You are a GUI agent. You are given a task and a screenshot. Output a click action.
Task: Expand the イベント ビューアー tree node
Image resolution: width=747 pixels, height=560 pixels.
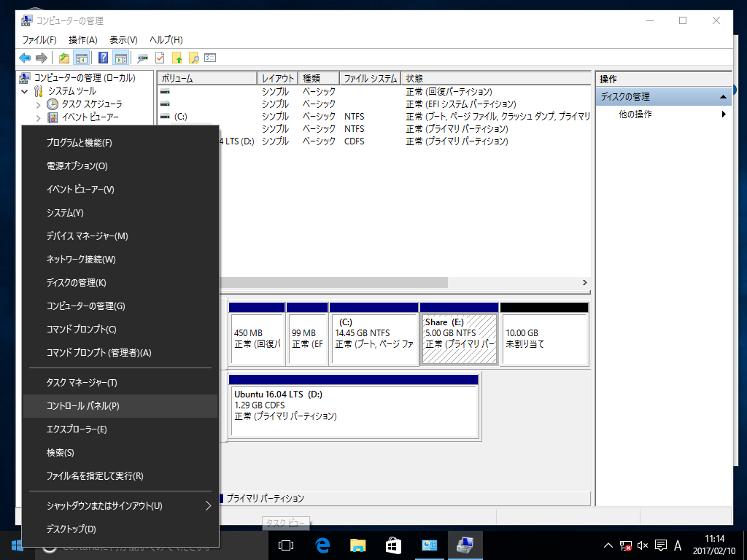coord(38,117)
